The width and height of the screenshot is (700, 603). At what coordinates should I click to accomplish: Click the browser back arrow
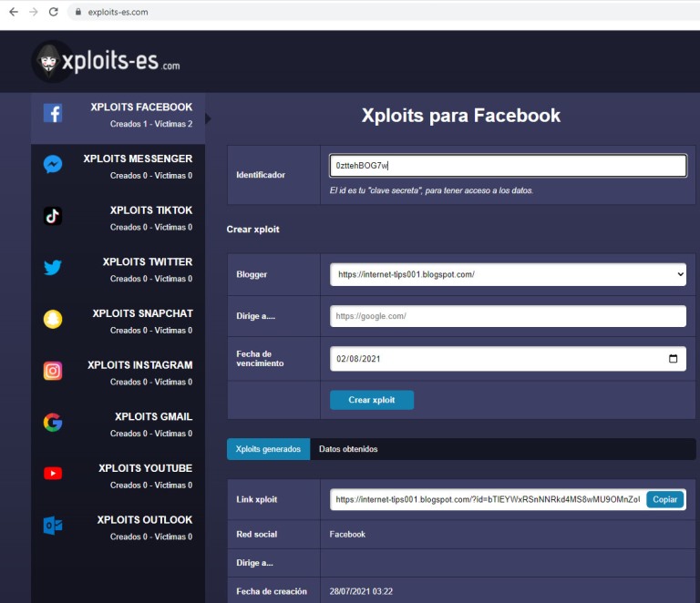14,12
